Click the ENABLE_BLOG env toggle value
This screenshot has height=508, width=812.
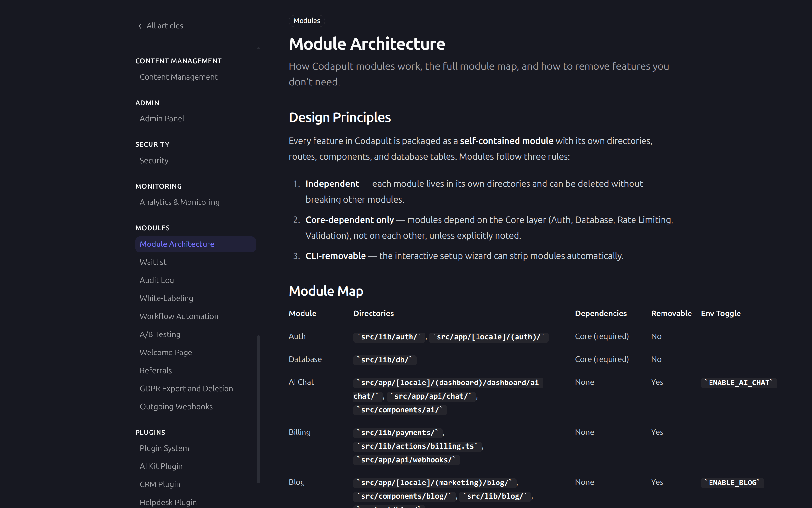(732, 483)
